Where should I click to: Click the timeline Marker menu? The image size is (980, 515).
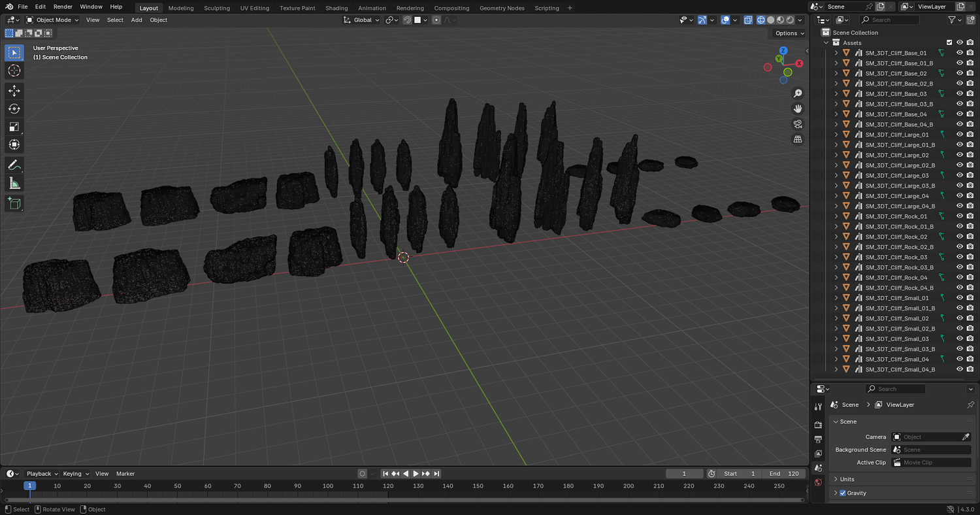125,474
